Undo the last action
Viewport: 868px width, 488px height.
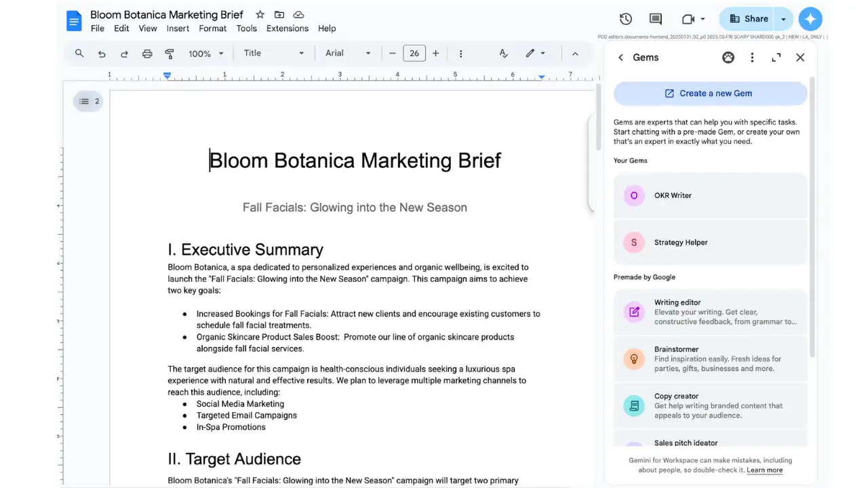102,54
